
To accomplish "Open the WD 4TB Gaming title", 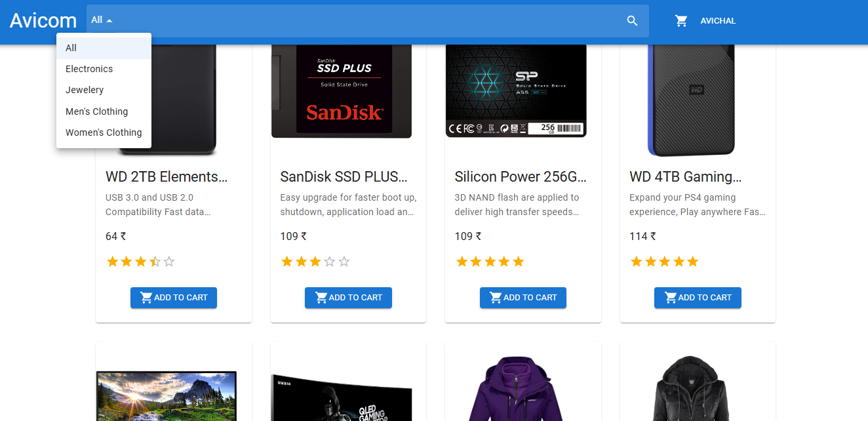I will point(685,176).
